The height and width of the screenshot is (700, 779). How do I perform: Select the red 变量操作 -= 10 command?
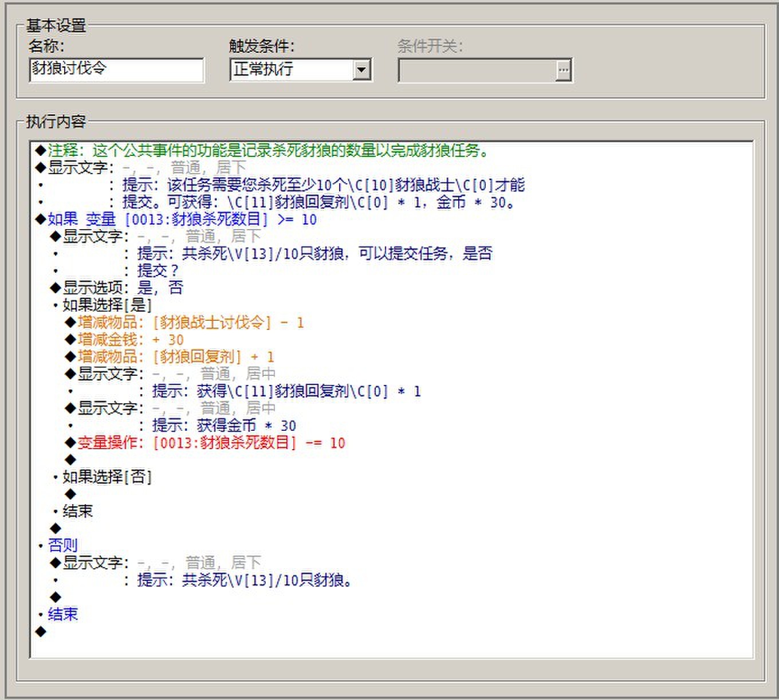(x=204, y=443)
